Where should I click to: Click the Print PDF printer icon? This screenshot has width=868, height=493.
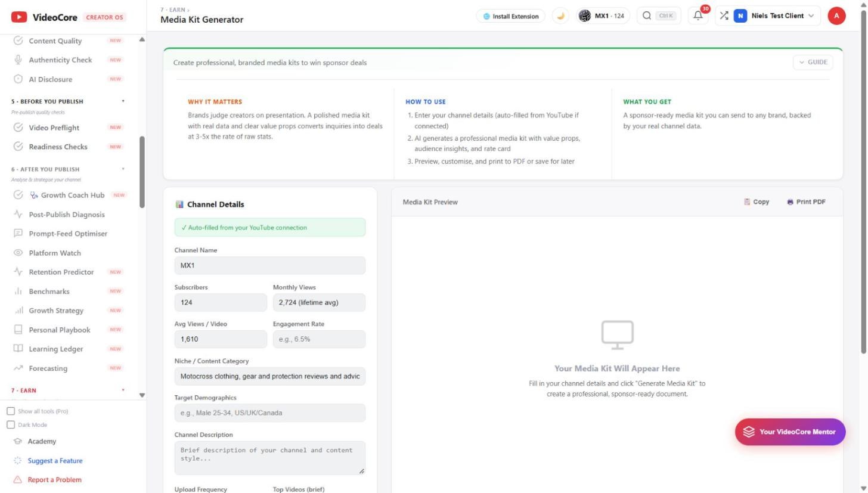(x=790, y=202)
